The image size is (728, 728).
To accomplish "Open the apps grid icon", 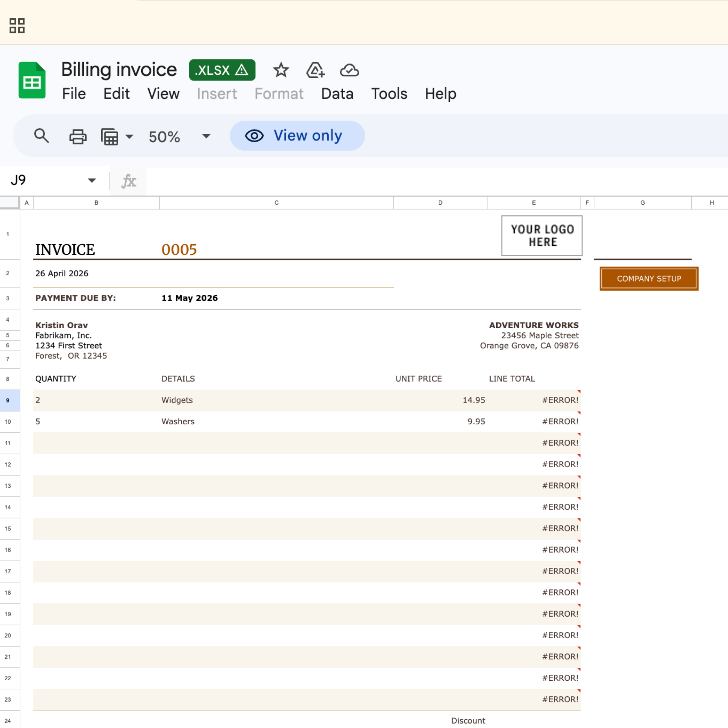I will tap(17, 25).
